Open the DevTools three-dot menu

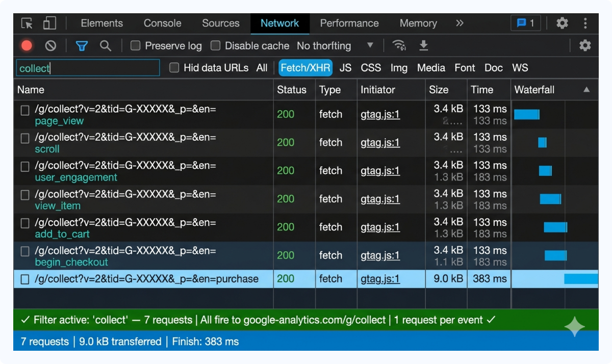585,23
